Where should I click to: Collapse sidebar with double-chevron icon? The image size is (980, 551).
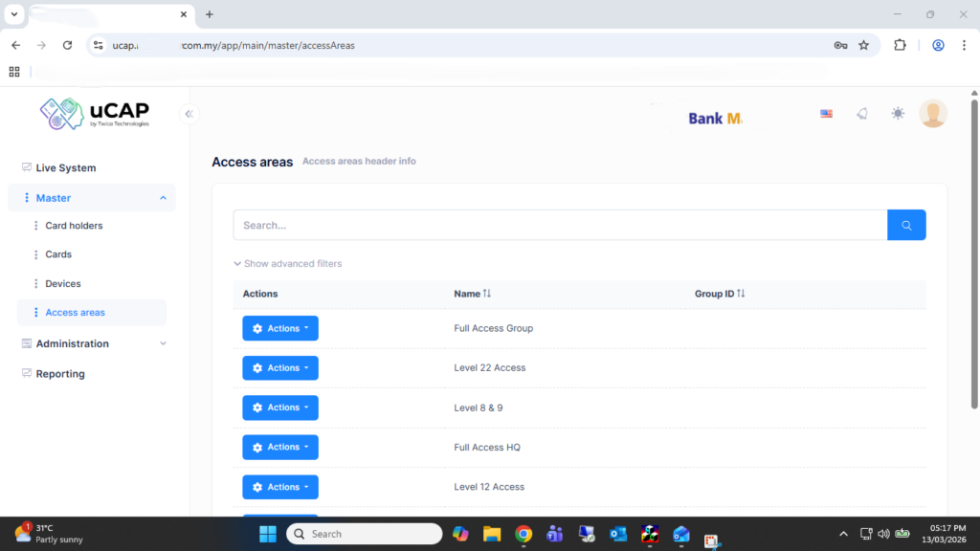[x=189, y=114]
